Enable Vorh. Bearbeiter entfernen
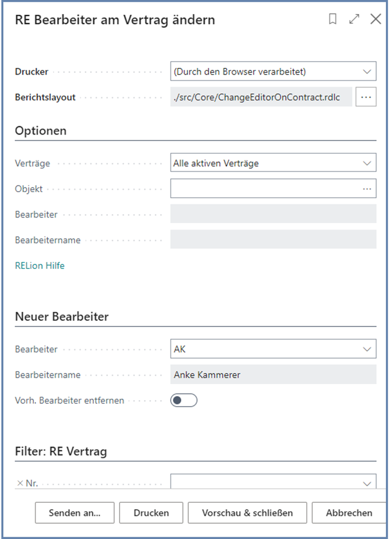The image size is (392, 539). tap(184, 400)
